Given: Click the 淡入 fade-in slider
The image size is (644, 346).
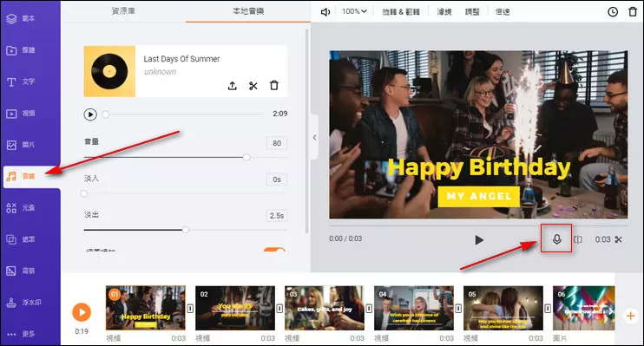Looking at the screenshot, I should 186,193.
